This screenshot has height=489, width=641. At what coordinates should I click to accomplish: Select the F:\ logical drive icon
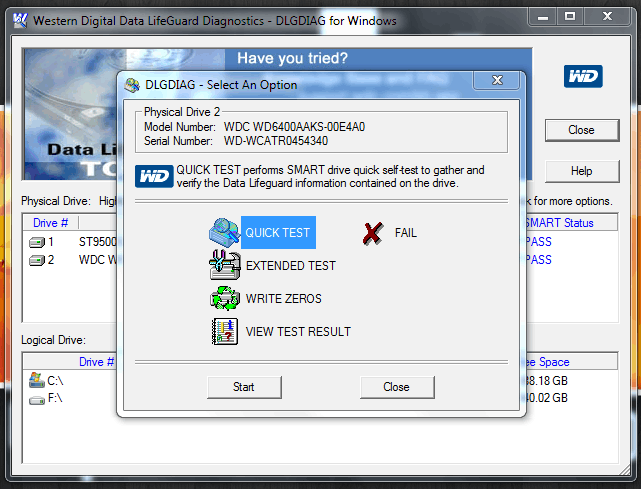[x=37, y=400]
